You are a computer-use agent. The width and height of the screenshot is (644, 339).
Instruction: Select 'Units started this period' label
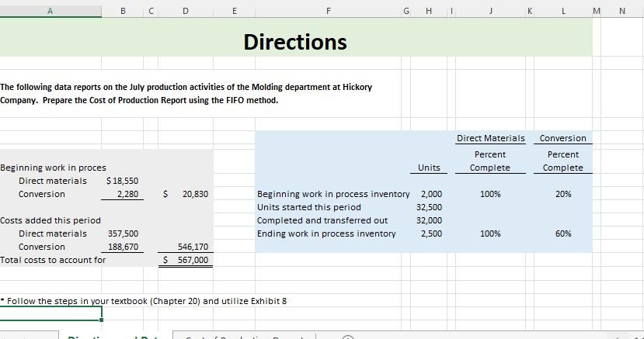(309, 207)
